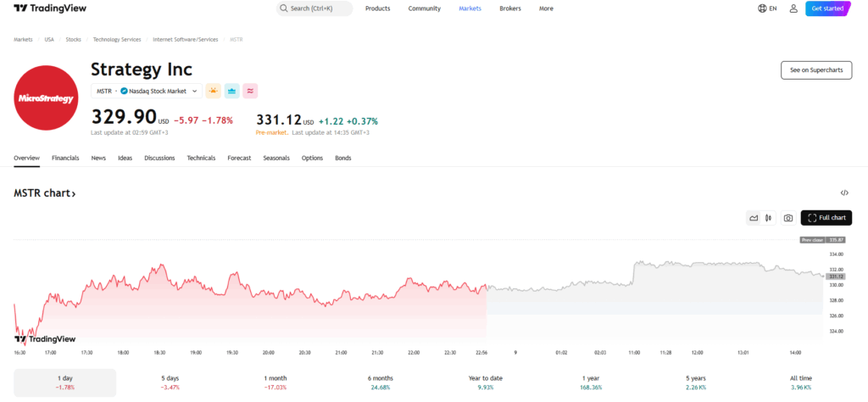Select the 1 day range
The height and width of the screenshot is (402, 868).
click(64, 382)
